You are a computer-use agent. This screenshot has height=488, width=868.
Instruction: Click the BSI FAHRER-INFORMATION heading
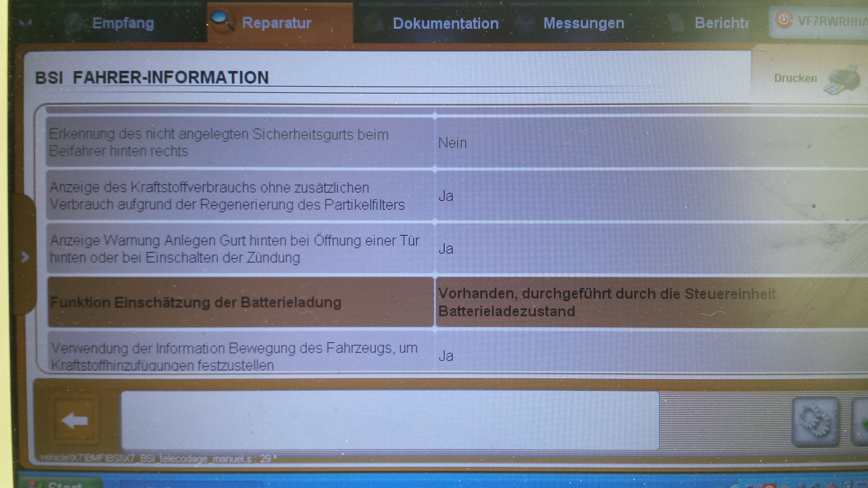pyautogui.click(x=152, y=78)
